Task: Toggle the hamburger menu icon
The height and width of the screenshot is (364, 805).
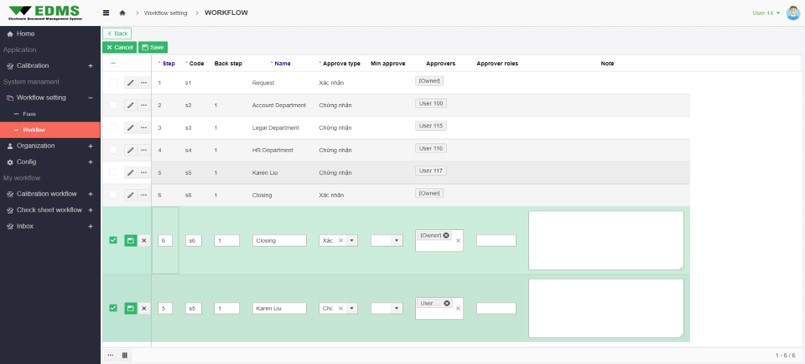Action: coord(106,13)
